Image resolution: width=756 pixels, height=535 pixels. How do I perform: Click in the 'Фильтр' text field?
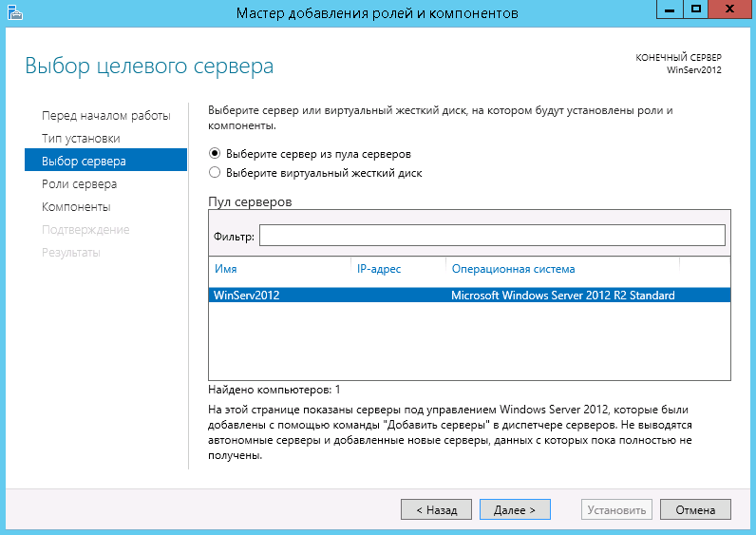coord(491,236)
